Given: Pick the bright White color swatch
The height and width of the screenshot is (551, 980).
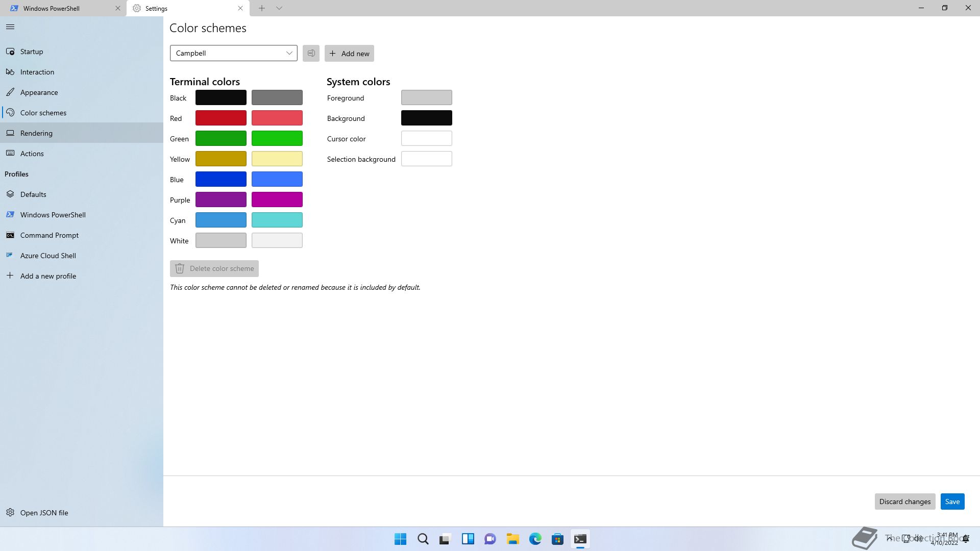Looking at the screenshot, I should tap(277, 240).
